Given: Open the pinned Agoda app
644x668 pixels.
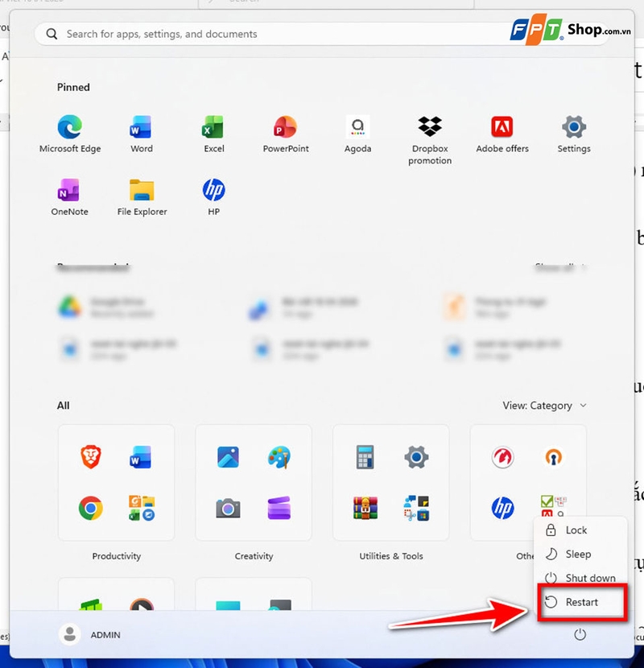Looking at the screenshot, I should coord(357,134).
